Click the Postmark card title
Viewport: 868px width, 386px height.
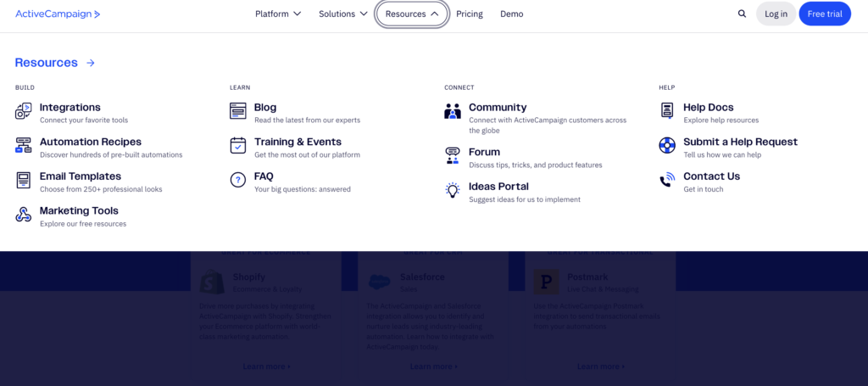click(587, 277)
